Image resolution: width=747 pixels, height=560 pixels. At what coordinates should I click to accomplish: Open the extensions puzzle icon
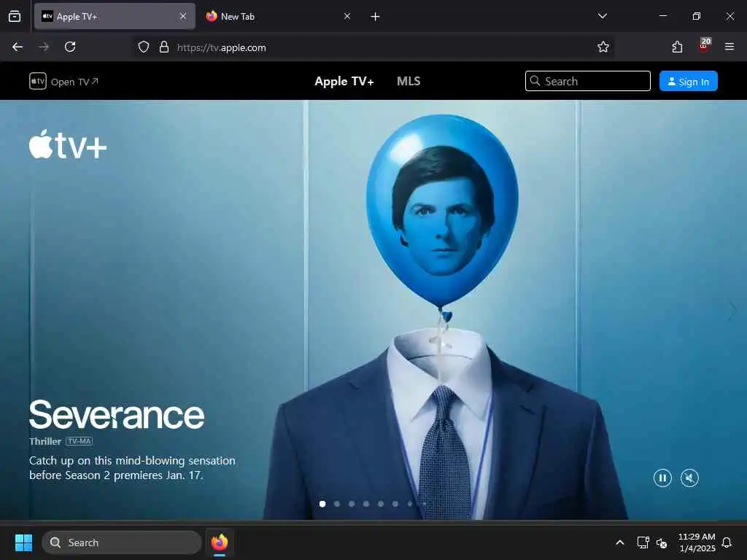[x=677, y=47]
